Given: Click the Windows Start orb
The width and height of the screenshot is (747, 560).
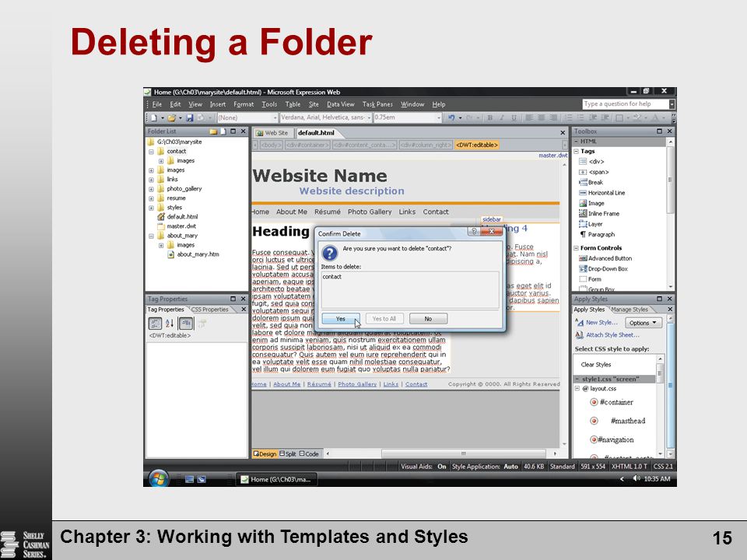Looking at the screenshot, I should pos(158,478).
